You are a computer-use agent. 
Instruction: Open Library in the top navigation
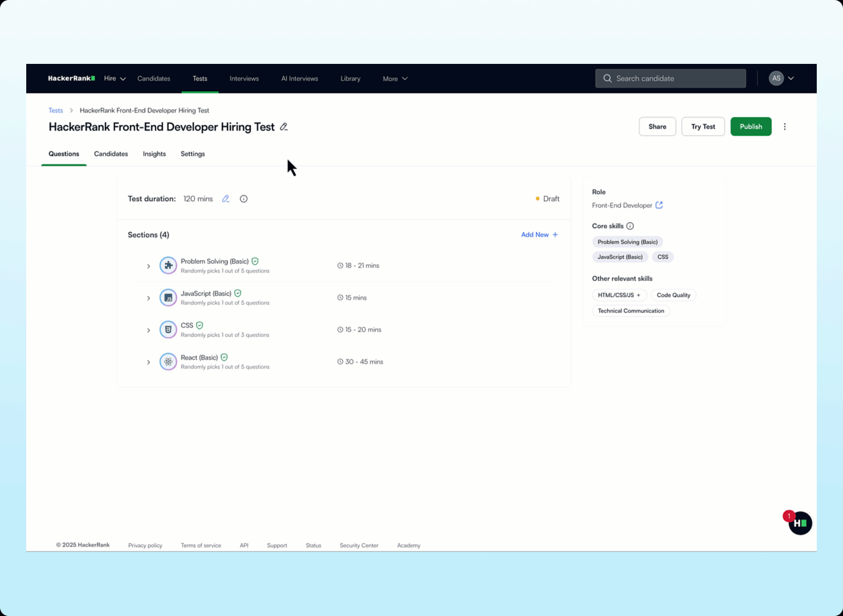coord(350,79)
